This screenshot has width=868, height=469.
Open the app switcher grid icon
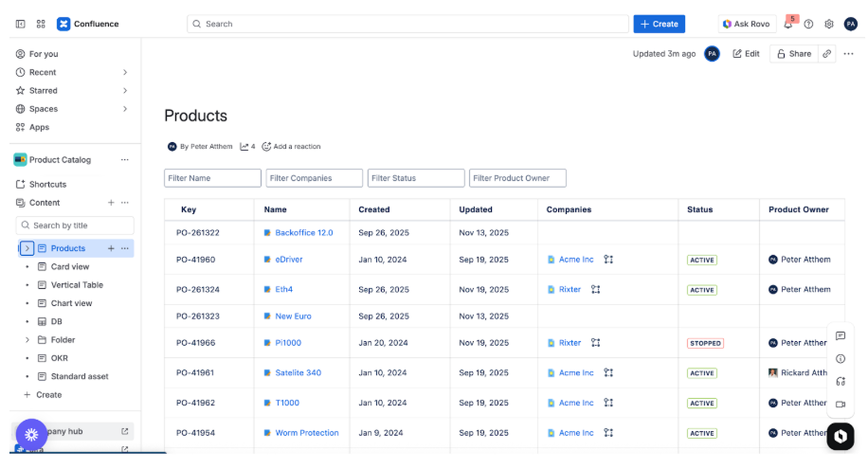click(41, 24)
